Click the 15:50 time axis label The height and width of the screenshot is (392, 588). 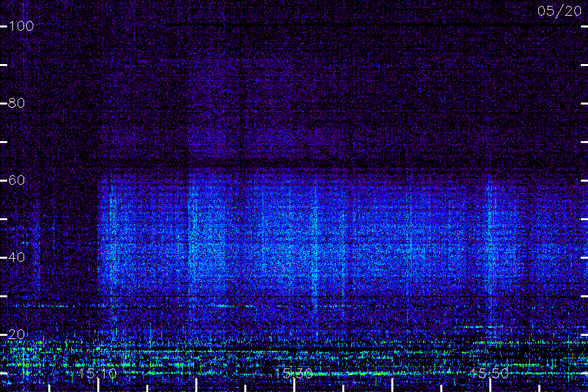pyautogui.click(x=490, y=373)
